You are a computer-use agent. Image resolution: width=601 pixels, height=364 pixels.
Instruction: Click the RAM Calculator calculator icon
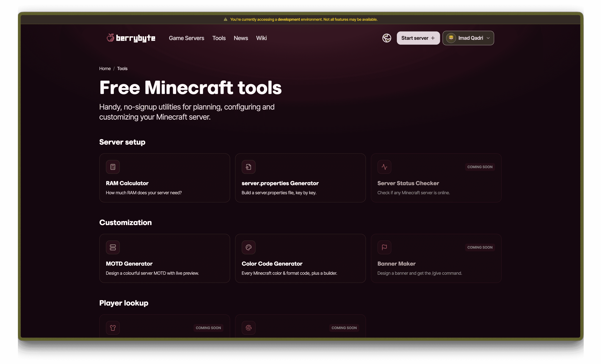coord(113,167)
